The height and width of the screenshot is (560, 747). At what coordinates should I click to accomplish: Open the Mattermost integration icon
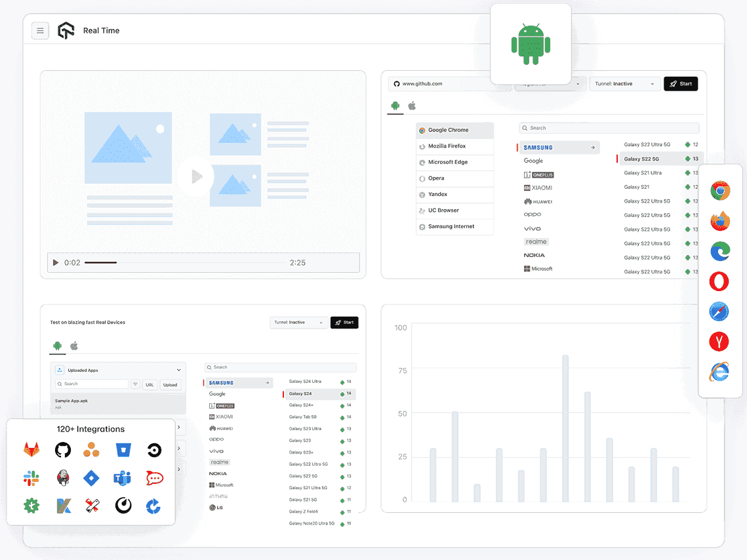coord(123,506)
